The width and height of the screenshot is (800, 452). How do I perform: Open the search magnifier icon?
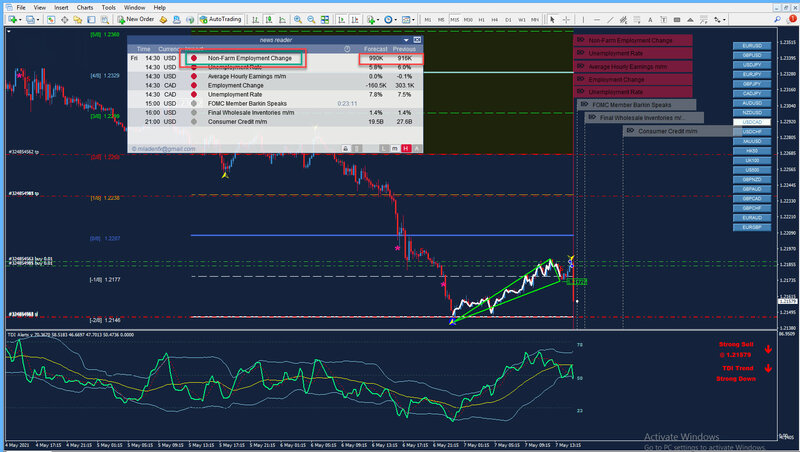(x=777, y=19)
